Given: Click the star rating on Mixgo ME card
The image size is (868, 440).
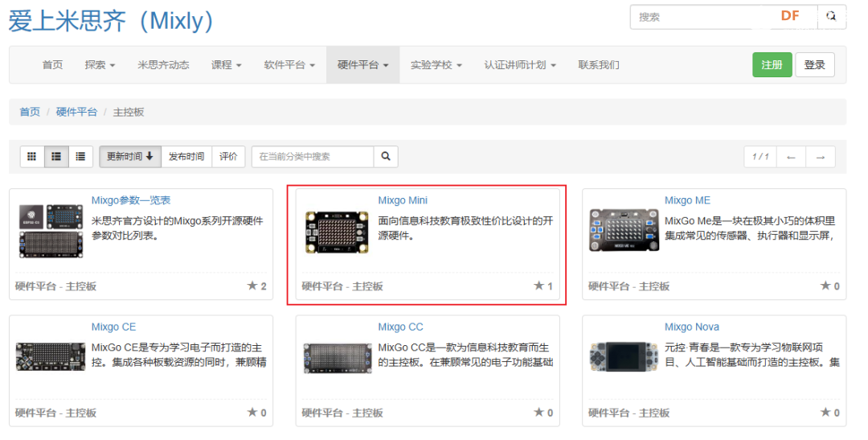Looking at the screenshot, I should [829, 286].
